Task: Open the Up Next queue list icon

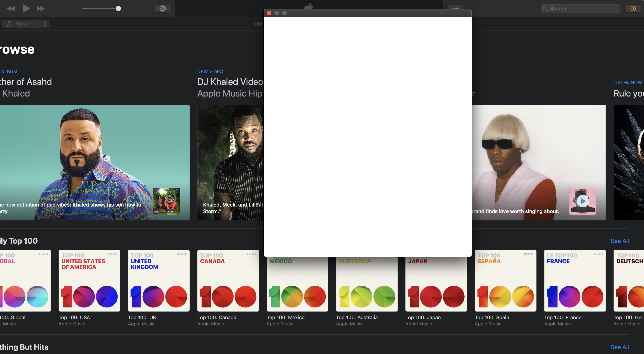Action: [x=456, y=8]
